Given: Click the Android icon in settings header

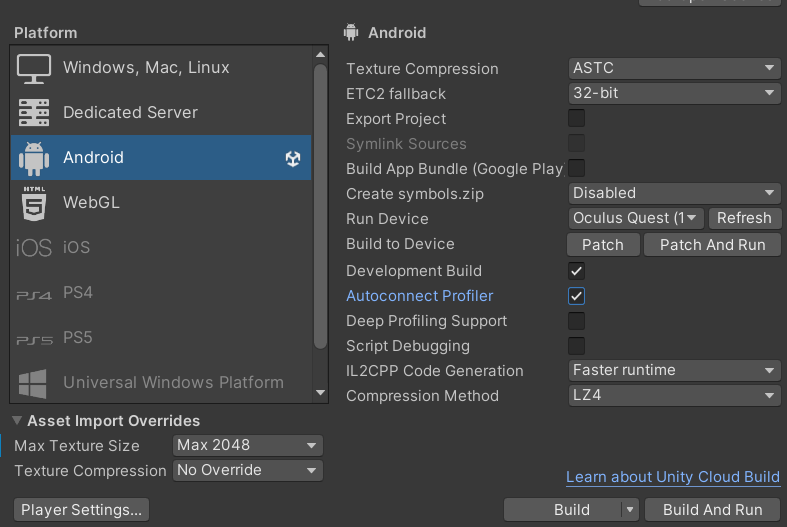Looking at the screenshot, I should (x=351, y=32).
